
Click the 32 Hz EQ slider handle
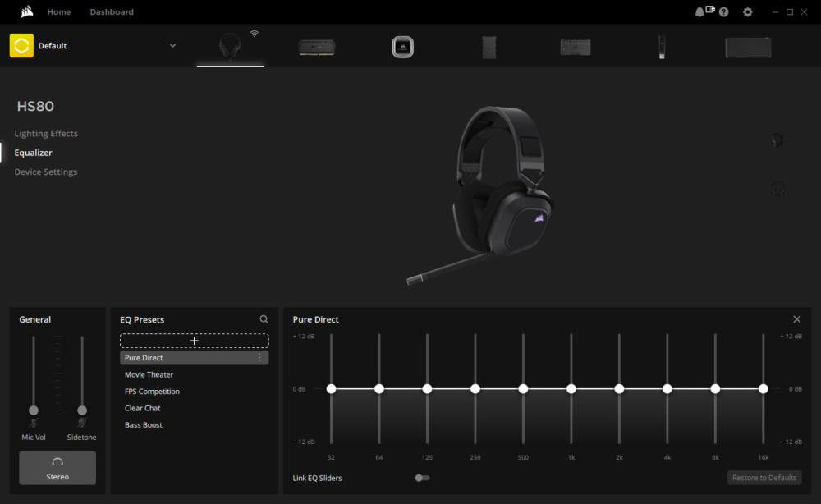[x=331, y=389]
